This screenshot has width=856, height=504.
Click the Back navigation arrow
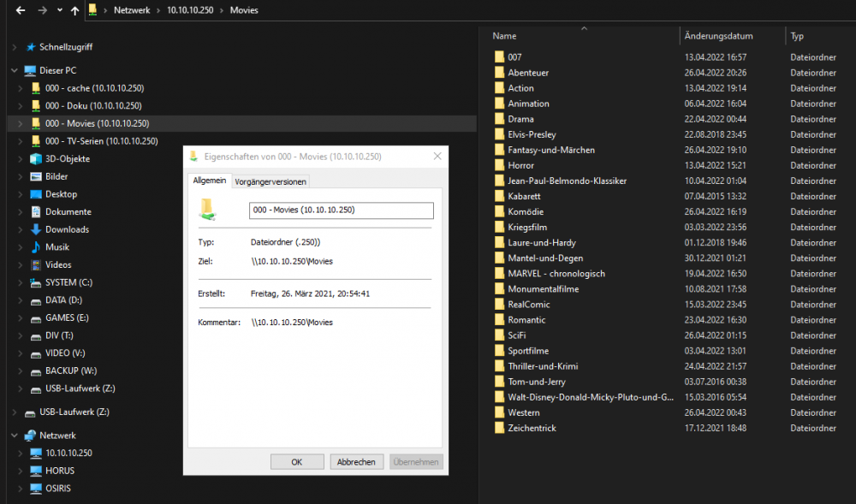[x=21, y=10]
